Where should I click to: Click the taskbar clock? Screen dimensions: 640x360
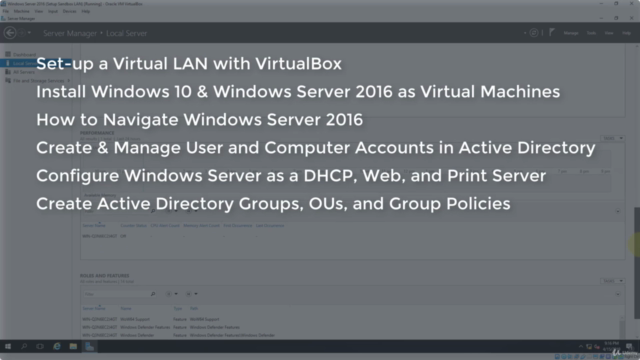pyautogui.click(x=611, y=346)
